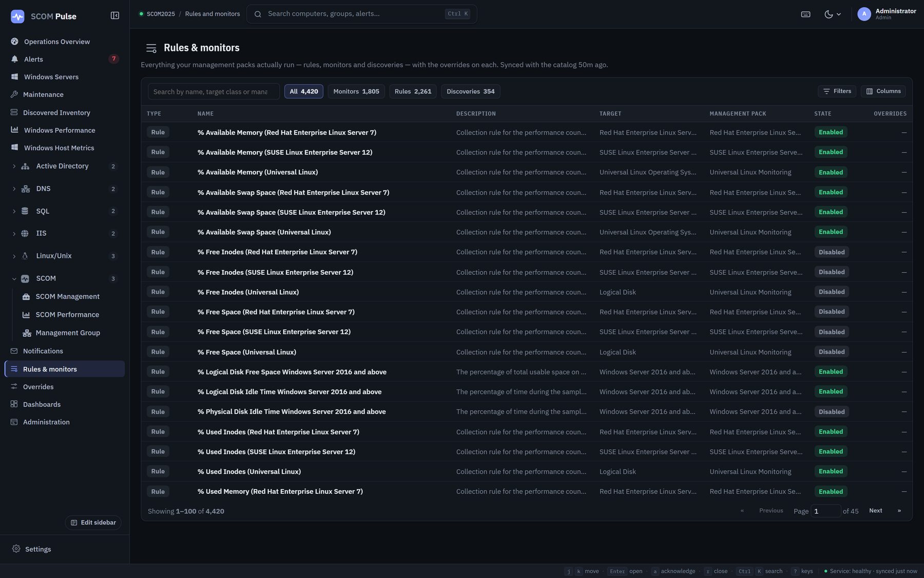The height and width of the screenshot is (578, 924).
Task: Select the All 4,420 tab
Action: coord(304,91)
